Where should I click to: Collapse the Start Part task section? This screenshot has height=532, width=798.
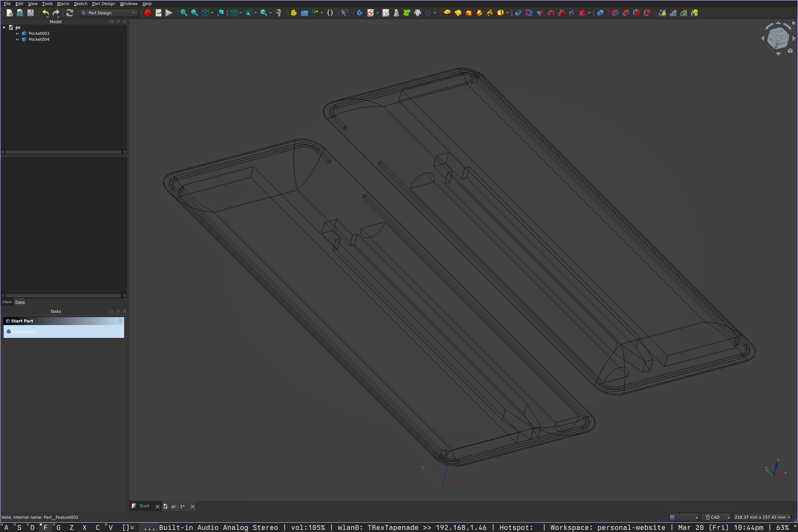click(120, 321)
